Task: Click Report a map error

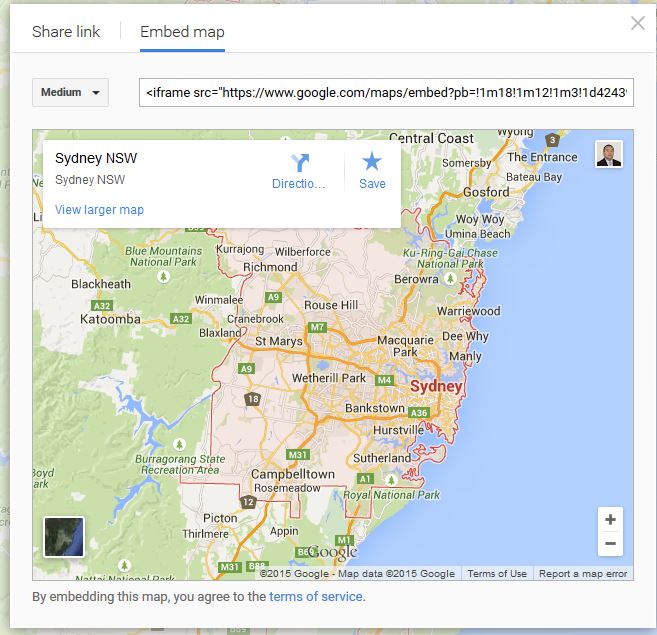Action: [583, 574]
